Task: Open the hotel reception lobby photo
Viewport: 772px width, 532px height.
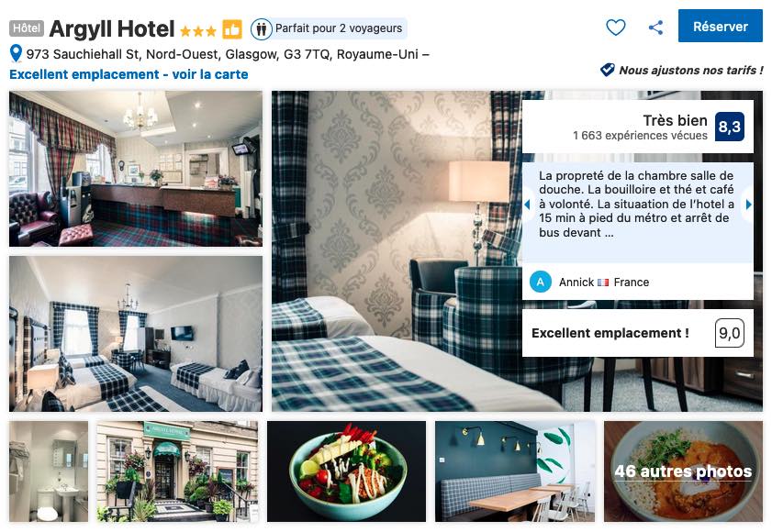Action: (136, 169)
